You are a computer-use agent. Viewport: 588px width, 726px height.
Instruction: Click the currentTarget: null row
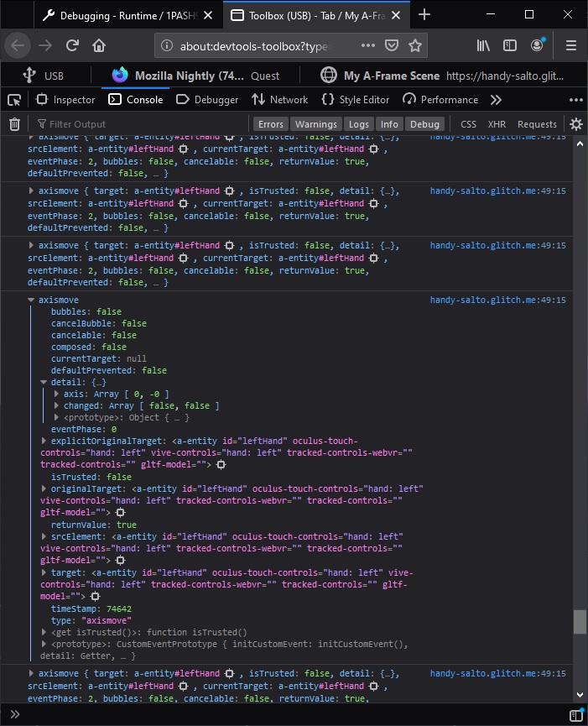[98, 359]
